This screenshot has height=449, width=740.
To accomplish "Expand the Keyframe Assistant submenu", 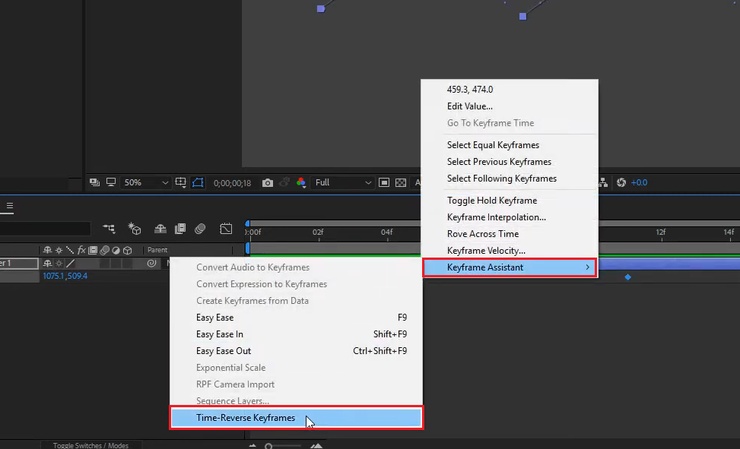I will pyautogui.click(x=509, y=267).
